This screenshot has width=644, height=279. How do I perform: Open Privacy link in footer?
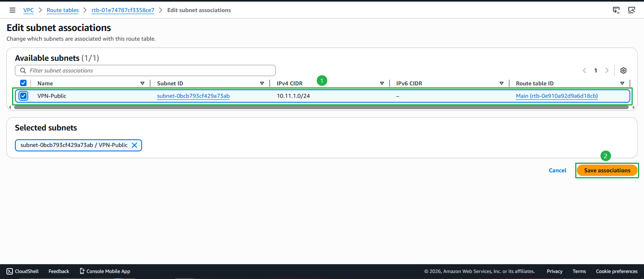click(x=555, y=271)
